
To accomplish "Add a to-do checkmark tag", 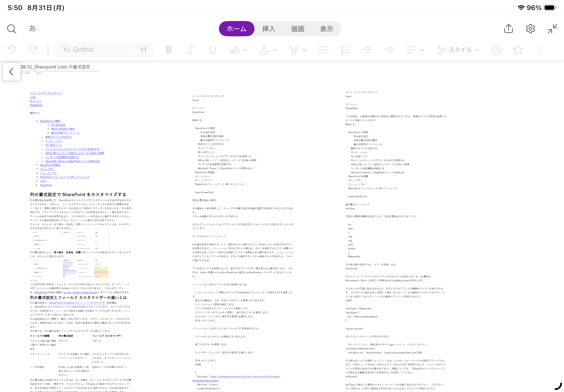I will click(x=496, y=50).
